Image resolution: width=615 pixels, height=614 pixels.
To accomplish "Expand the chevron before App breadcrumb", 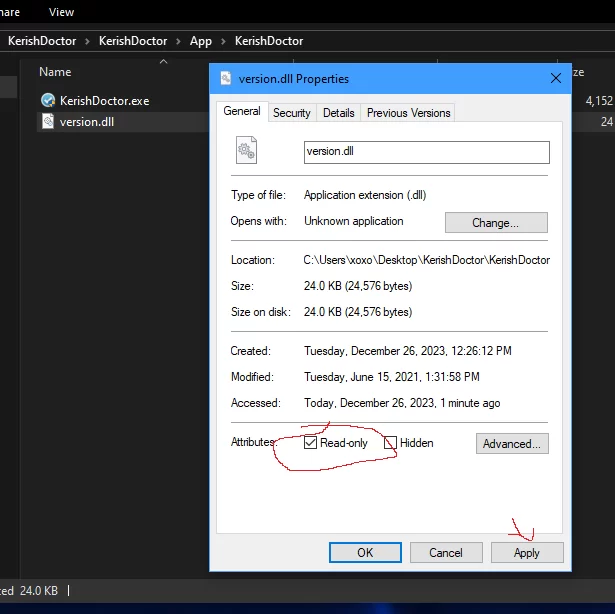I will click(178, 41).
